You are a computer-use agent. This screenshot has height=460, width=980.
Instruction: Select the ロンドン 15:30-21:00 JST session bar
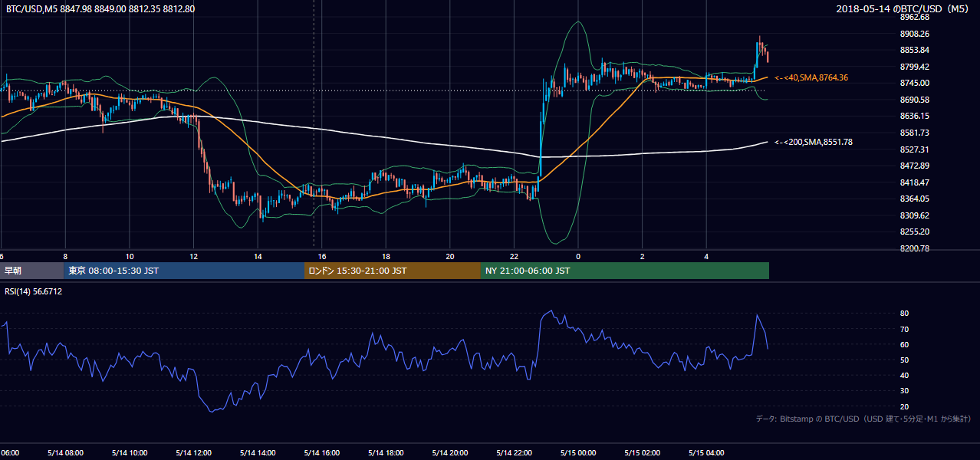(x=393, y=271)
